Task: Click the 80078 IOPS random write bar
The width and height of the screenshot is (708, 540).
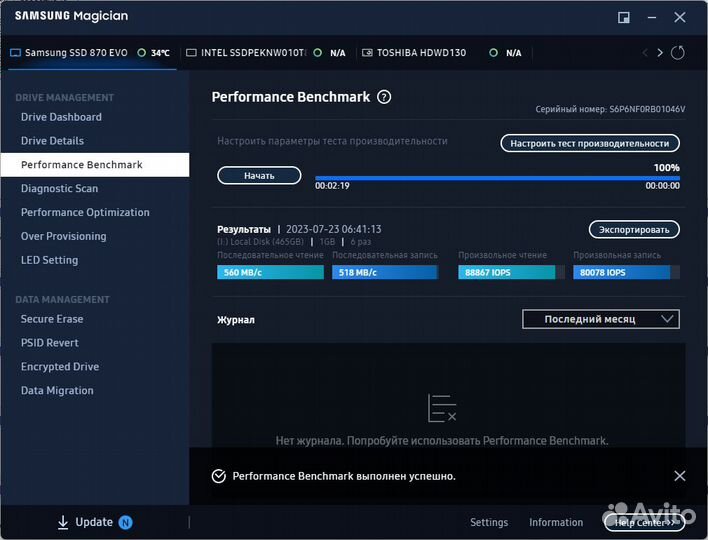Action: point(626,272)
